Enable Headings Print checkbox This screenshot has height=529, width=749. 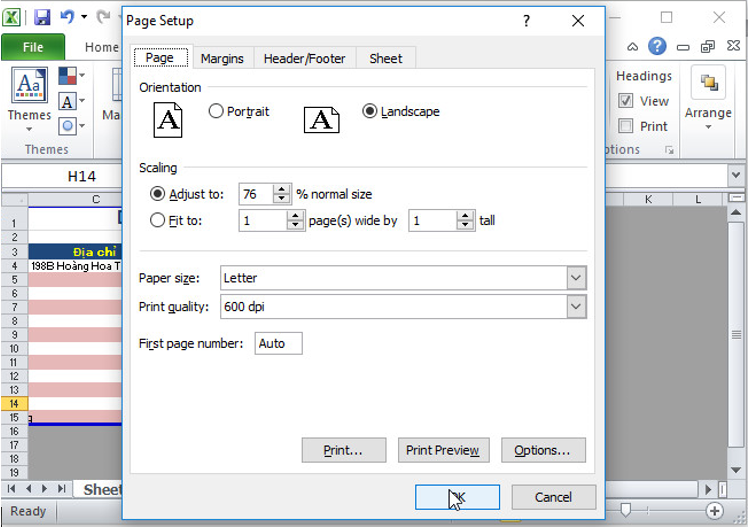pyautogui.click(x=626, y=126)
